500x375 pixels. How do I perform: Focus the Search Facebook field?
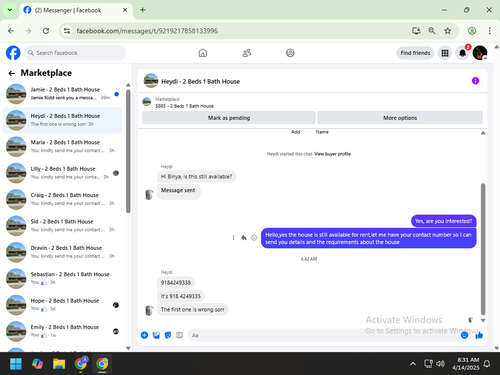point(75,53)
